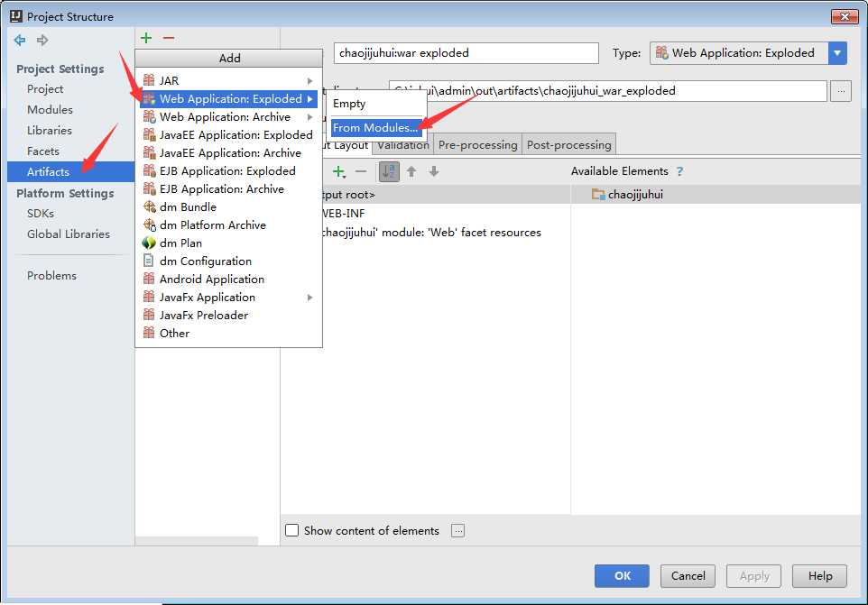This screenshot has height=605, width=868.
Task: Expand Web Application: Archive submenu arrow
Action: (x=310, y=117)
